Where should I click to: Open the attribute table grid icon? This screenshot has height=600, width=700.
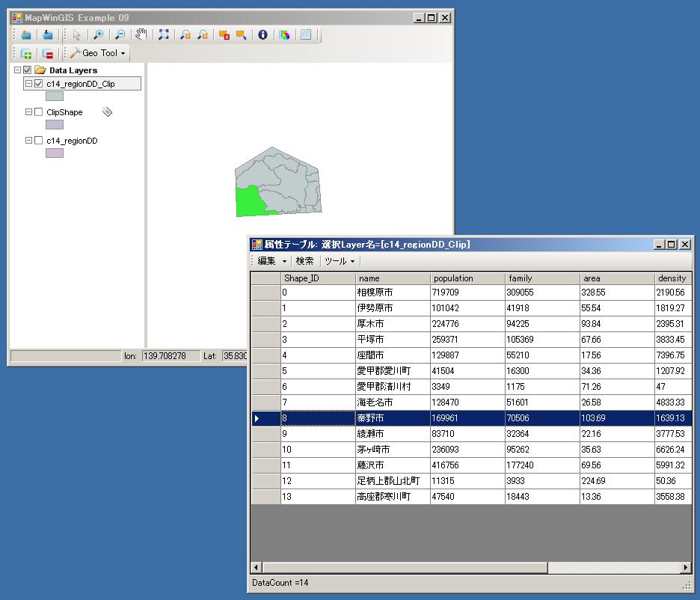tap(306, 34)
